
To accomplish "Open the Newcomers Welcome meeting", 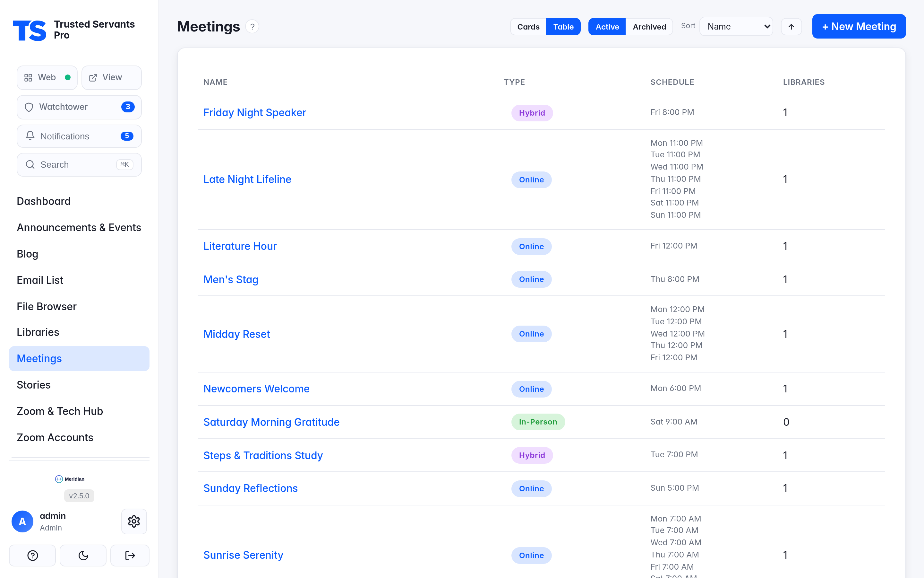I will (x=257, y=389).
